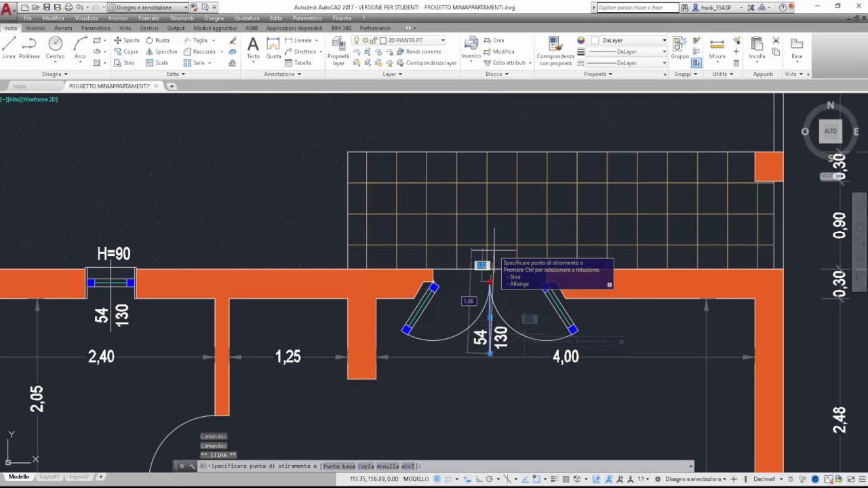
Task: Switch to the Vista ribbon tab
Action: (x=125, y=28)
